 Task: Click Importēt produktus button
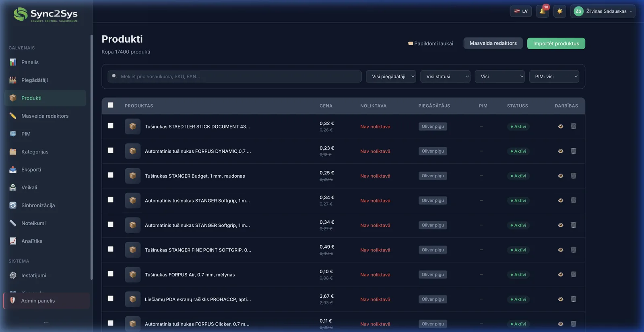pyautogui.click(x=556, y=44)
